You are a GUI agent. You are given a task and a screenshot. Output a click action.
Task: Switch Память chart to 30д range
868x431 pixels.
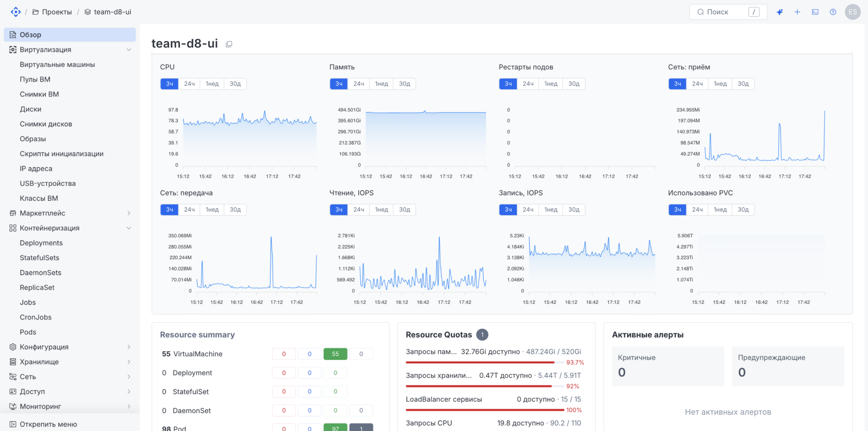404,84
